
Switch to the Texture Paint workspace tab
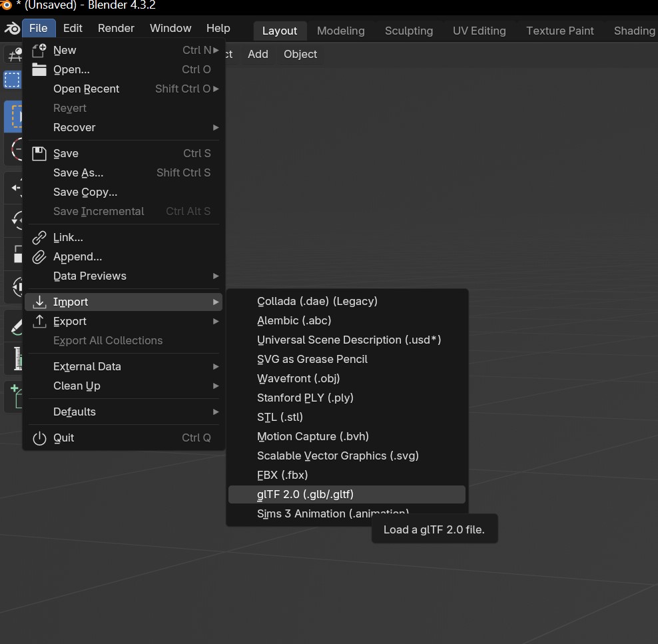(x=560, y=31)
